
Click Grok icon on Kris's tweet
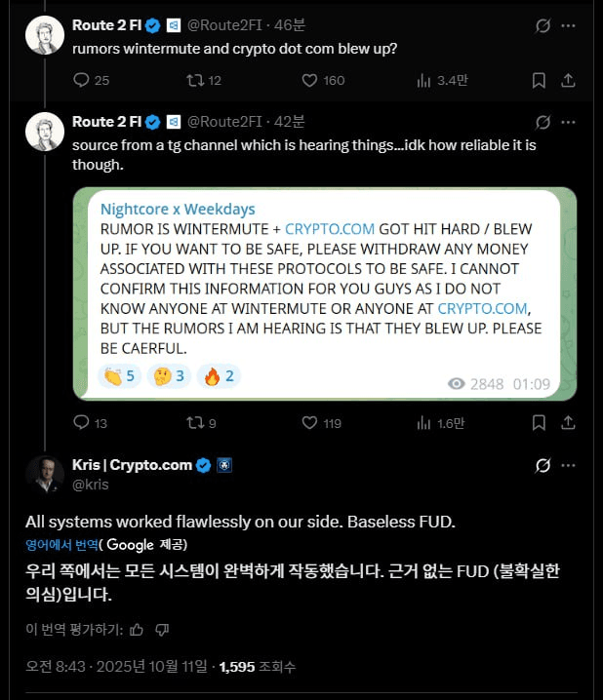click(543, 465)
